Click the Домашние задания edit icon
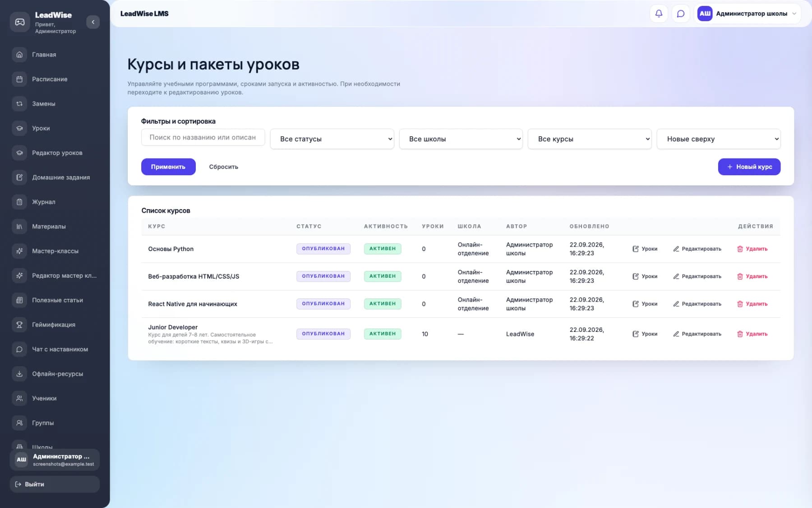 [19, 177]
